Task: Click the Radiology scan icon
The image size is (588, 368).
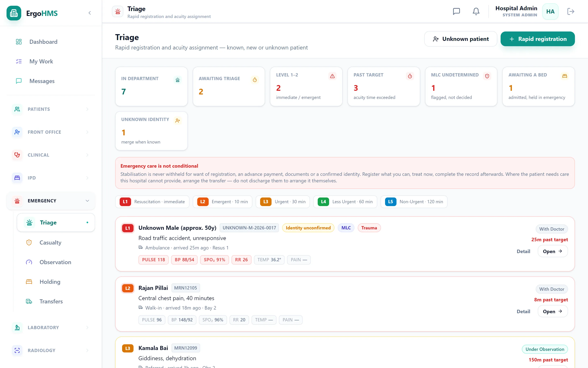Action: point(17,350)
